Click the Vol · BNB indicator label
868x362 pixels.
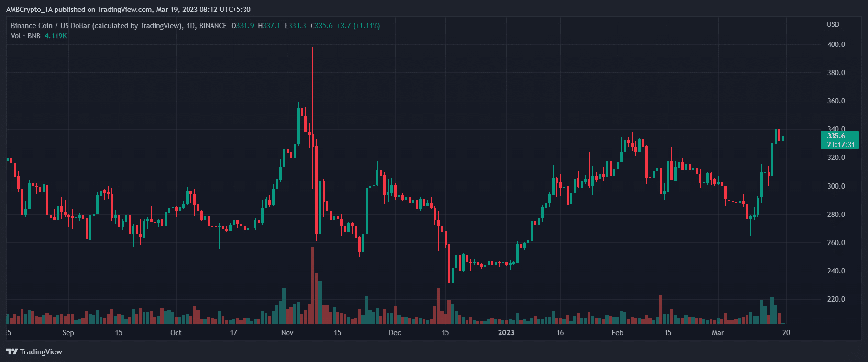26,36
